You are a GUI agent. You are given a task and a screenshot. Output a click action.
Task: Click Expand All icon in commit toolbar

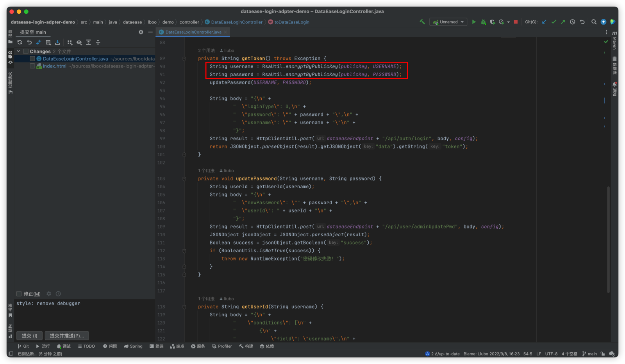point(89,42)
